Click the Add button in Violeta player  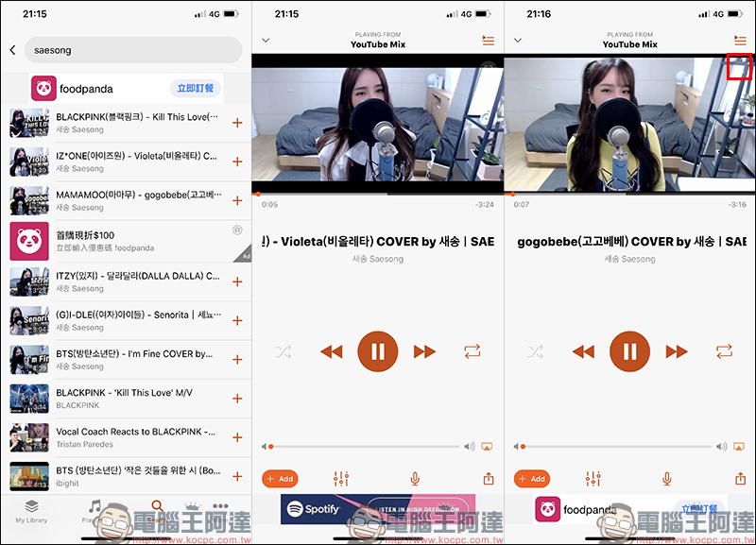[280, 479]
